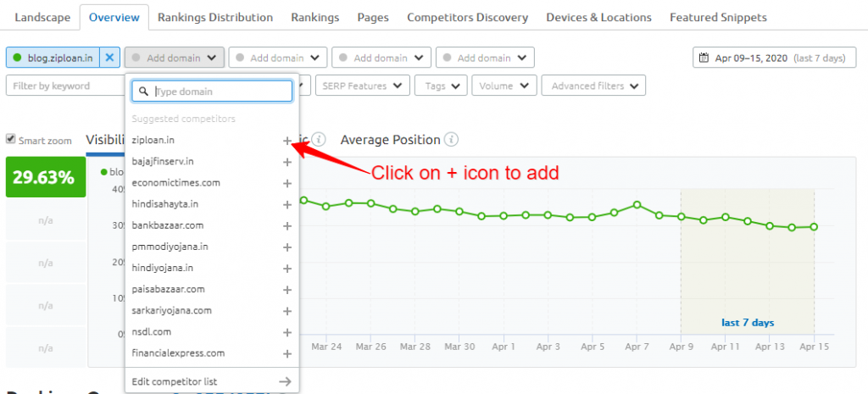Click the nsdl.com suggestion text
This screenshot has height=394, width=868.
pos(151,331)
